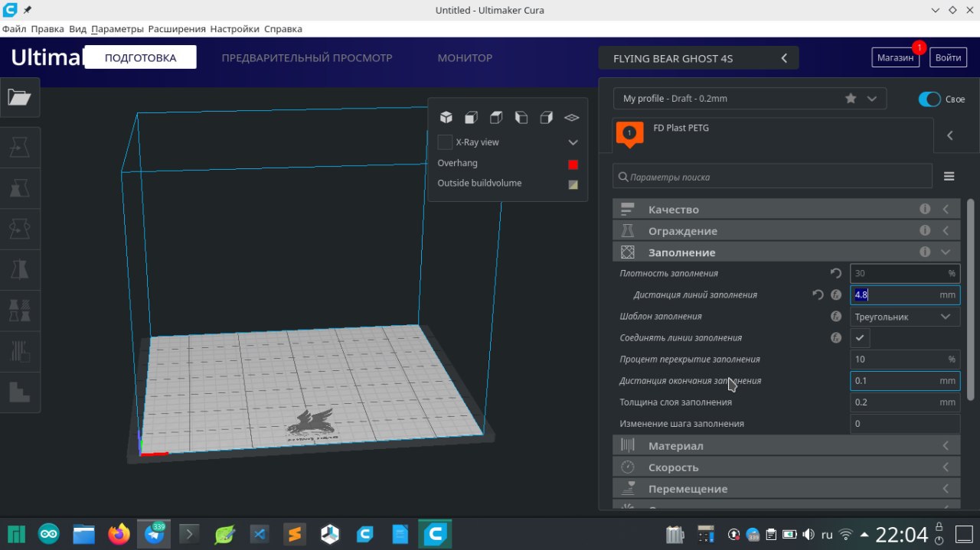Select the Move tool in left toolbar
The image size is (980, 550).
[19, 146]
